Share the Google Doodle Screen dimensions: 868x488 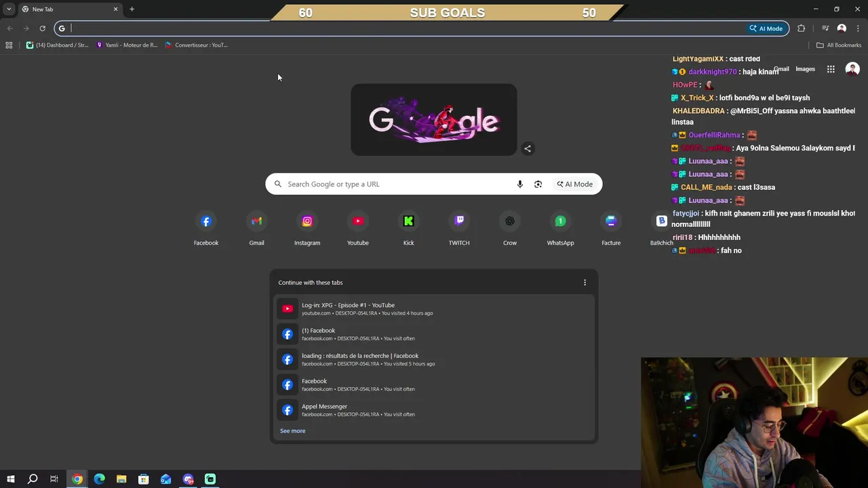coord(528,148)
